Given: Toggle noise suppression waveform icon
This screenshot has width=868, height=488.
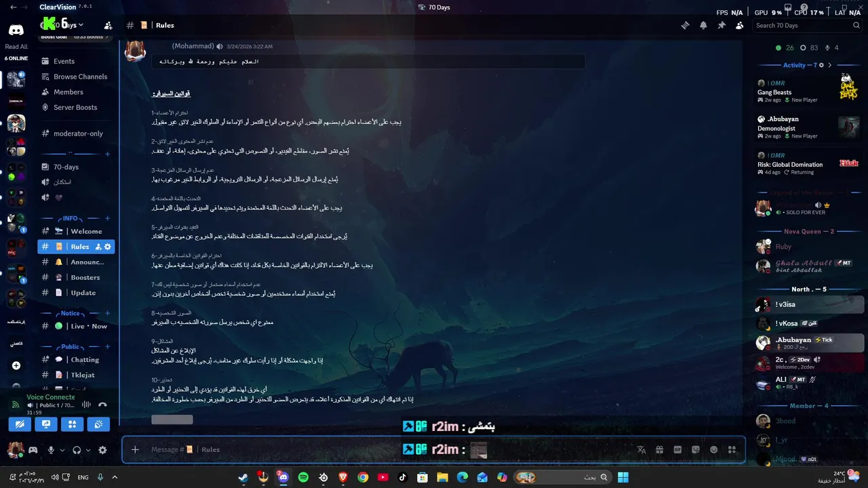Looking at the screenshot, I should (x=86, y=405).
